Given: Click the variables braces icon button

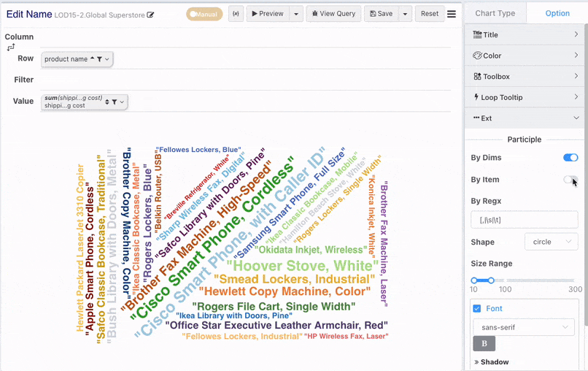Looking at the screenshot, I should click(236, 14).
